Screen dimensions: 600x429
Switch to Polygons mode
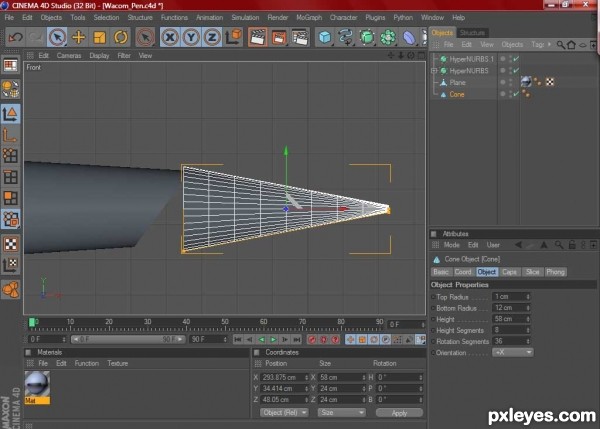[10, 198]
